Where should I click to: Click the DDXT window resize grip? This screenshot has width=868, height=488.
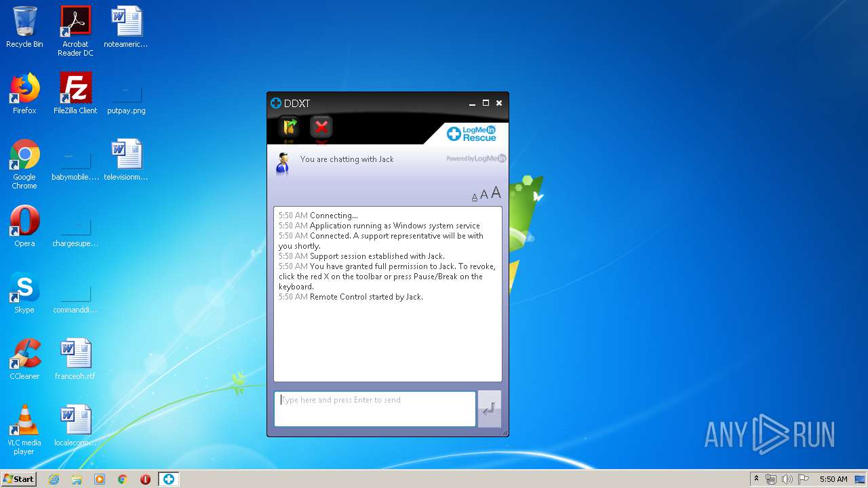tap(505, 432)
